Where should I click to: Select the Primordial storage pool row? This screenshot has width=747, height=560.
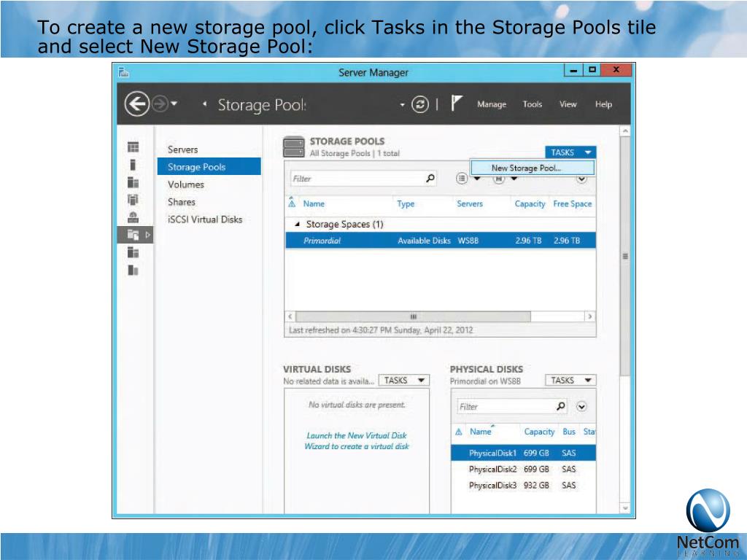440,241
